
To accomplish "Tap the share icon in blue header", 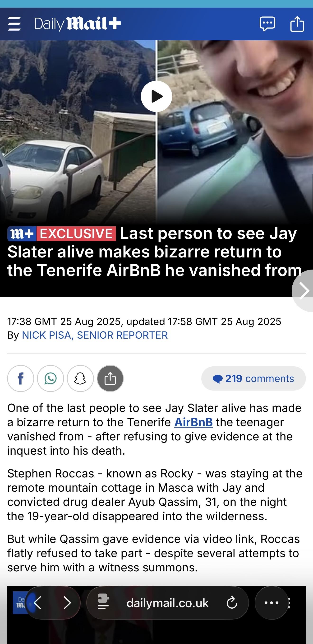I will (x=297, y=24).
